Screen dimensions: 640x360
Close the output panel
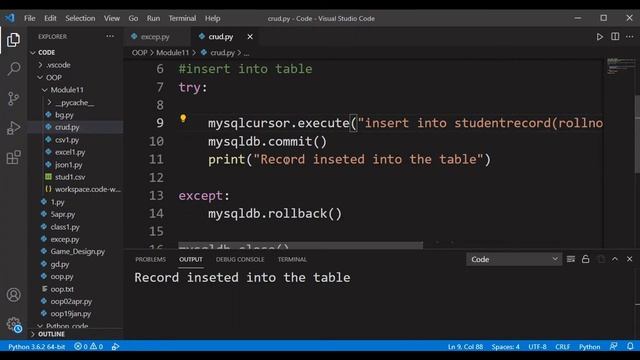point(629,259)
